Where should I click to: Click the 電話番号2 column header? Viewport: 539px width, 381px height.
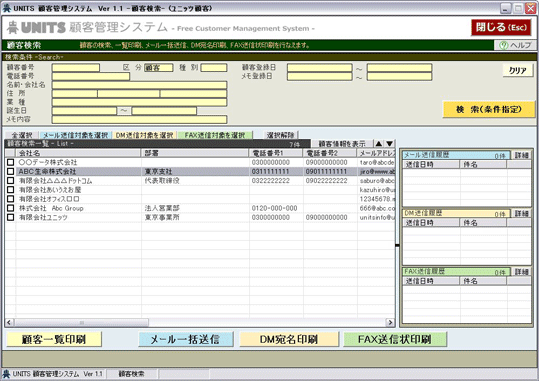tap(330, 153)
